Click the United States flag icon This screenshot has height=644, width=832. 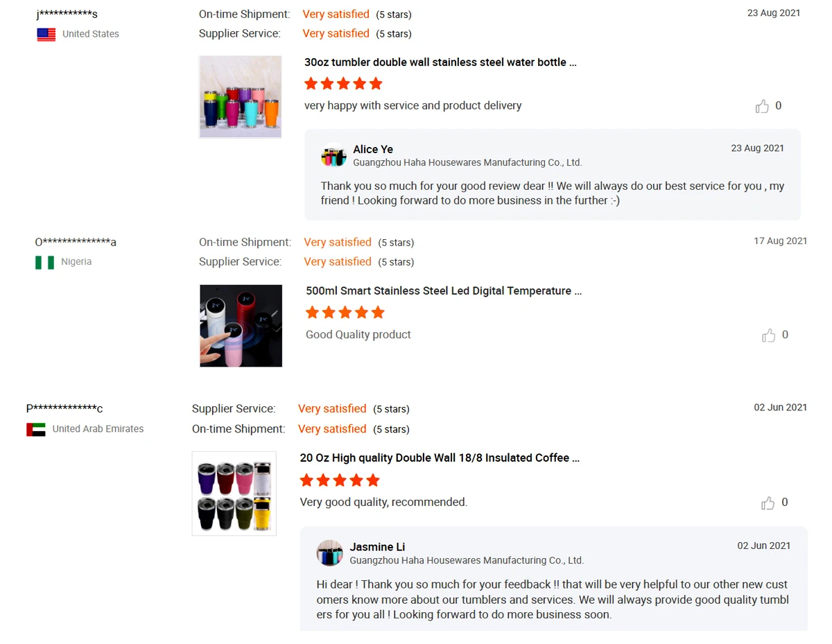click(x=46, y=34)
